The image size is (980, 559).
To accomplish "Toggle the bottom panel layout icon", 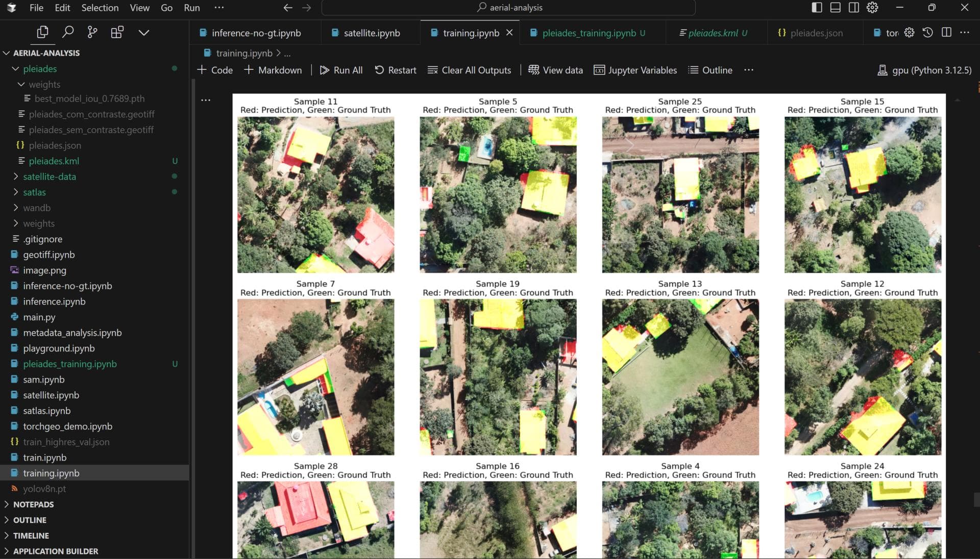I will (836, 8).
